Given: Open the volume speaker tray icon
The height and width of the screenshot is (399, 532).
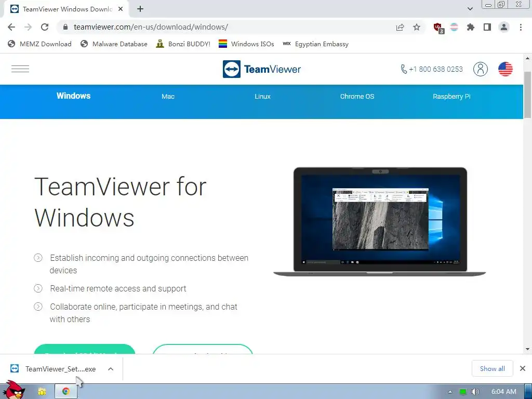Looking at the screenshot, I should click(x=475, y=392).
